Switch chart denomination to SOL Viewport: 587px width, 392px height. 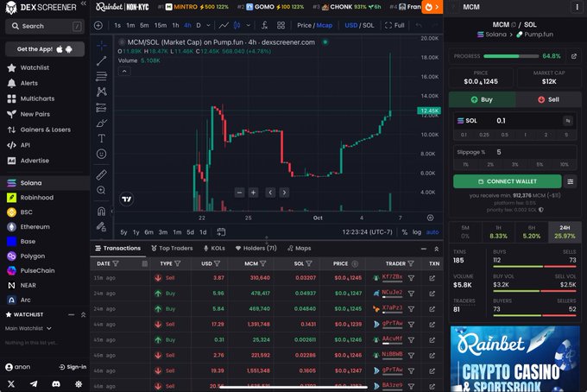coord(368,25)
